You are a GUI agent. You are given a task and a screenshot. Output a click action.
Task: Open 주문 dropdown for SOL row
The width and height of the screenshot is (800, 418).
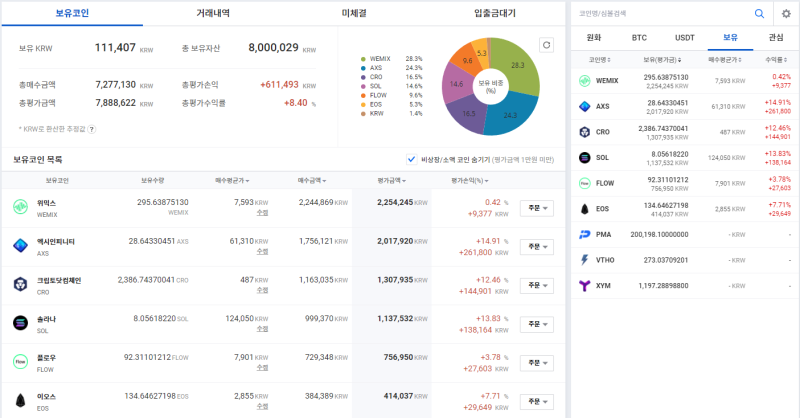537,325
